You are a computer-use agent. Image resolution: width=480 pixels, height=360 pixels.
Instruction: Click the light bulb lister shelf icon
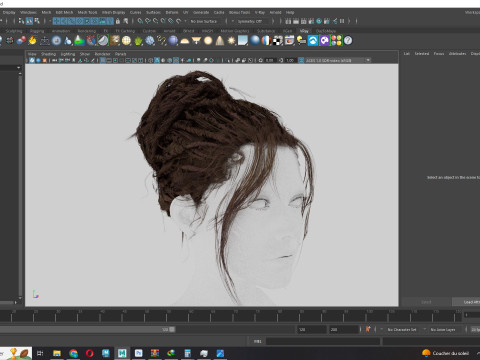(x=301, y=41)
